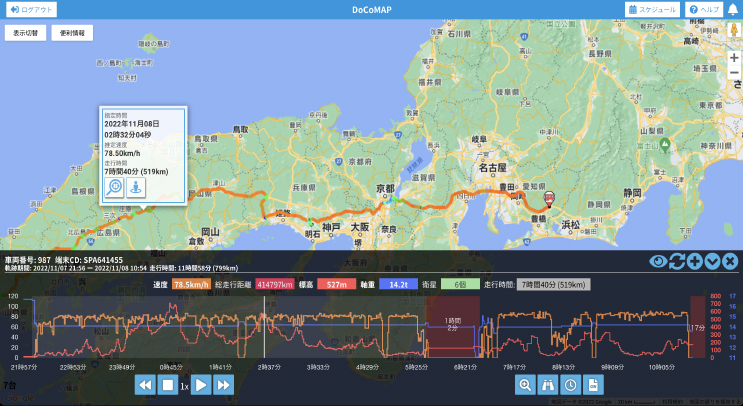This screenshot has width=743, height=406.
Task: Zoom in on the map
Action: click(733, 59)
